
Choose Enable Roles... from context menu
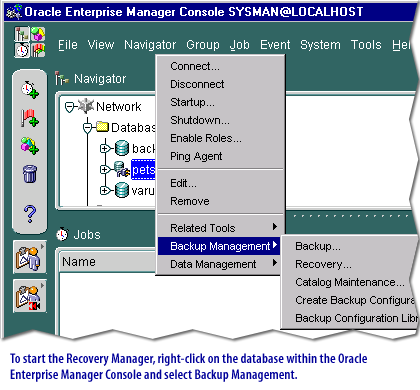pyautogui.click(x=220, y=138)
